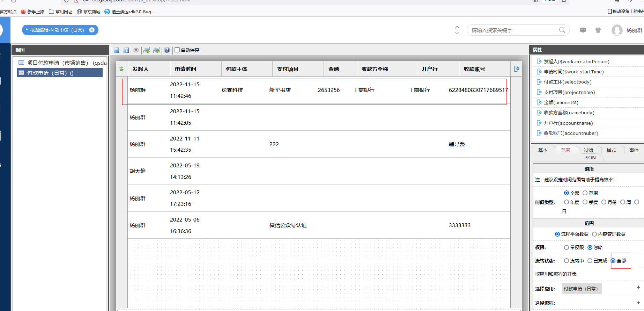Click the 金额(amountM) property item
The width and height of the screenshot is (644, 311).
[x=561, y=102]
